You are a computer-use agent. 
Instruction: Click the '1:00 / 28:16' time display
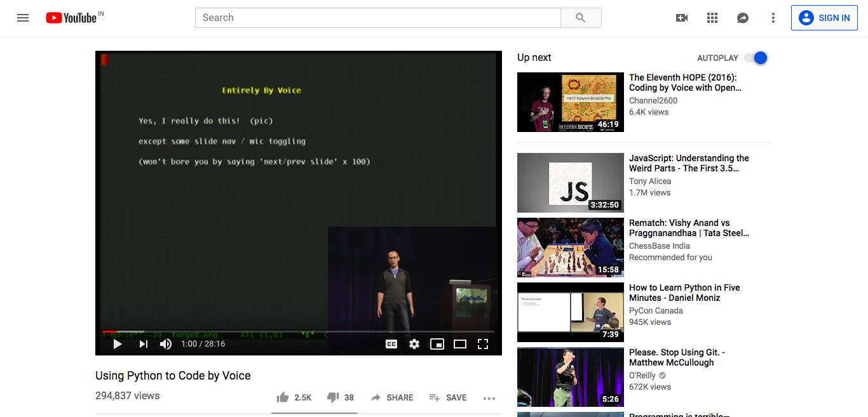point(203,344)
